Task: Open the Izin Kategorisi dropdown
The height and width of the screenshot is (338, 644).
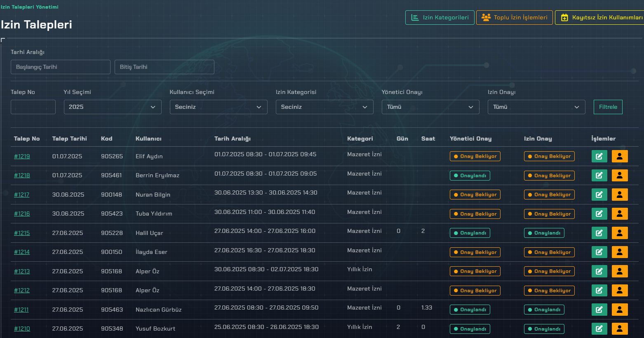Action: [324, 107]
